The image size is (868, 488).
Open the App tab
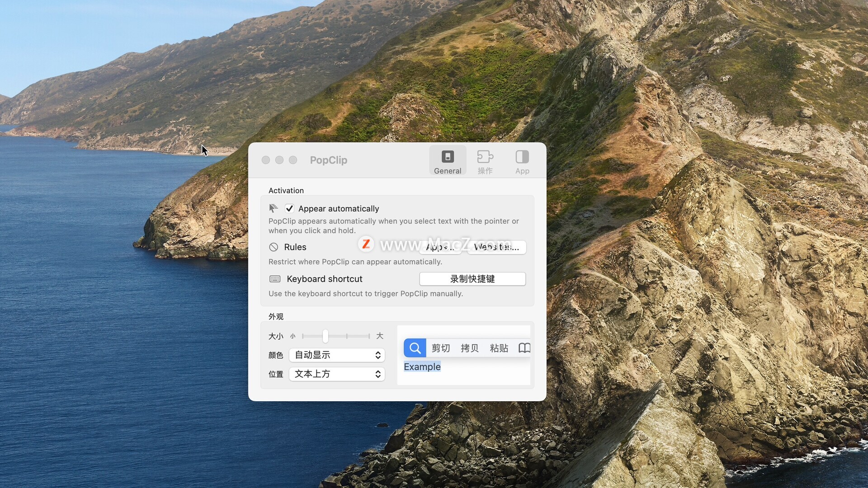[522, 161]
